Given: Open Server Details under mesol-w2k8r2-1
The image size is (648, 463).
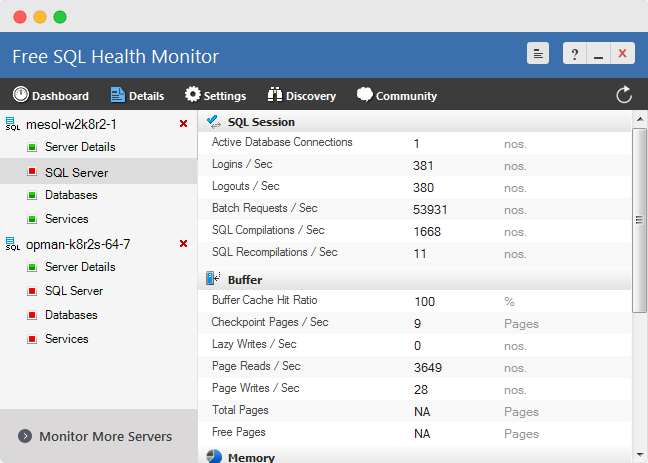Looking at the screenshot, I should 80,147.
